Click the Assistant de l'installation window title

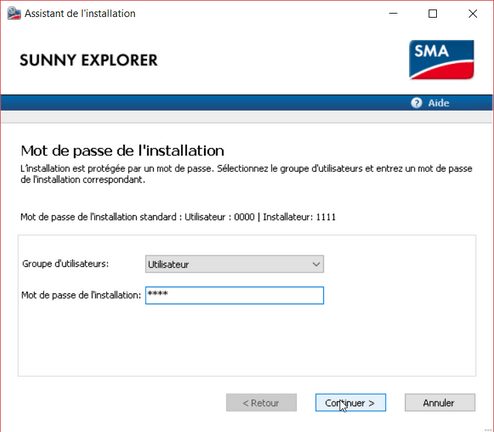point(80,14)
